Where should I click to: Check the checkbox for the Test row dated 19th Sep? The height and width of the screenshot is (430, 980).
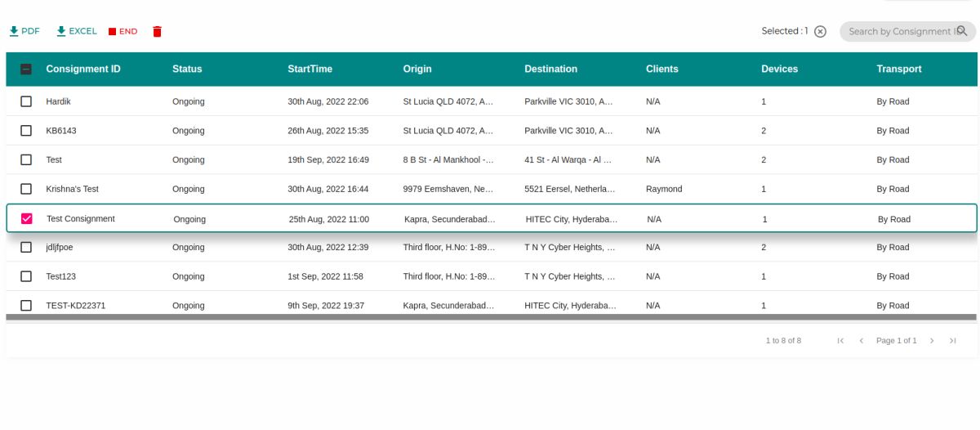tap(26, 159)
